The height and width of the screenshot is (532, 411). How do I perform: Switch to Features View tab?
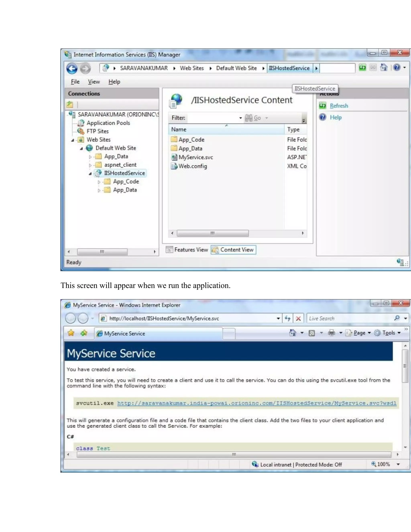(187, 250)
